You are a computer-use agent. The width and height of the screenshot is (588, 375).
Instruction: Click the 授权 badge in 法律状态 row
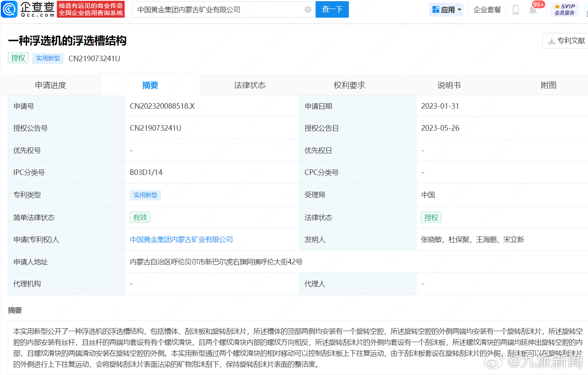431,217
